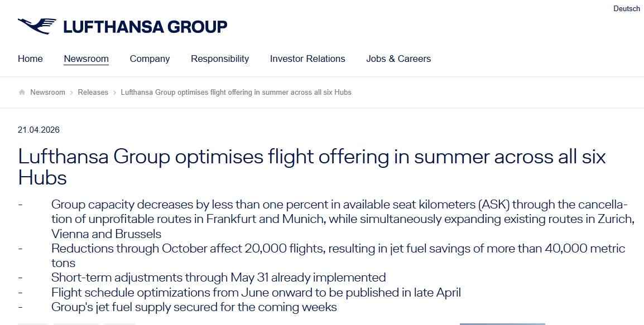The image size is (644, 325).
Task: Click the chevron after the Releases breadcrumb
Action: coord(114,93)
